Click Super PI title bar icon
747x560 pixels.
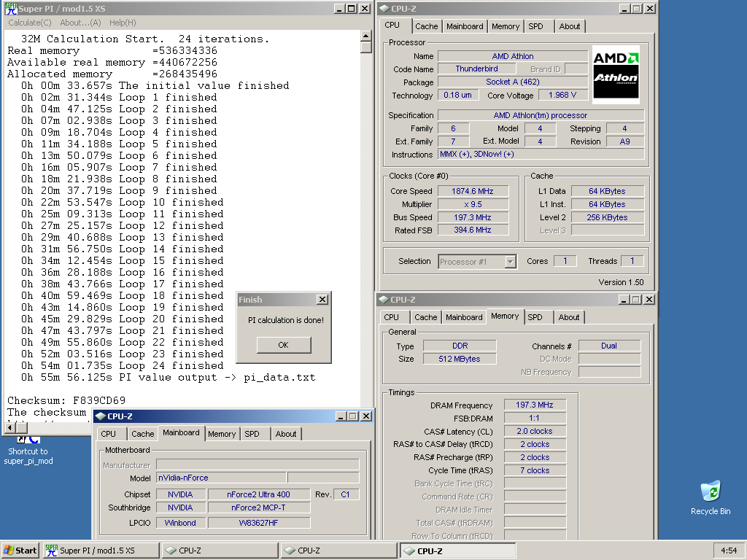pos(11,9)
